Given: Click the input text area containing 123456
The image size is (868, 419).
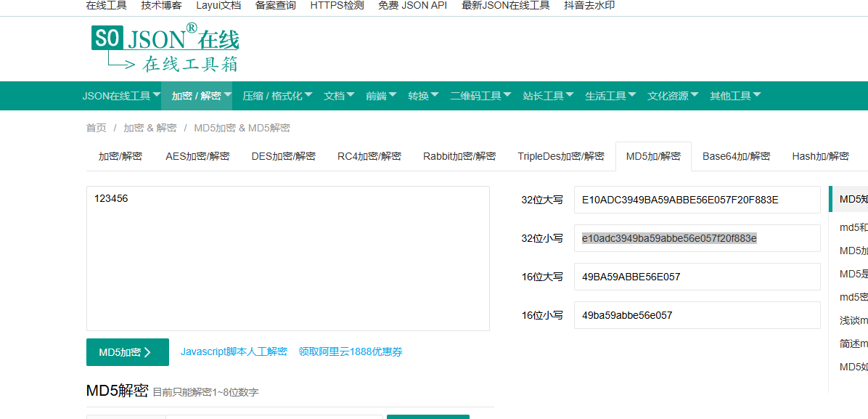Looking at the screenshot, I should point(287,258).
